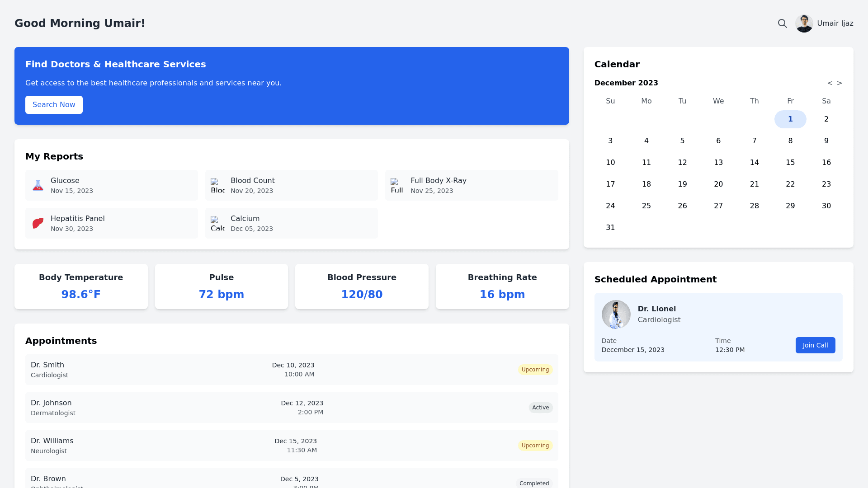Click the Glucose flask icon
This screenshot has width=868, height=488.
[x=38, y=185]
